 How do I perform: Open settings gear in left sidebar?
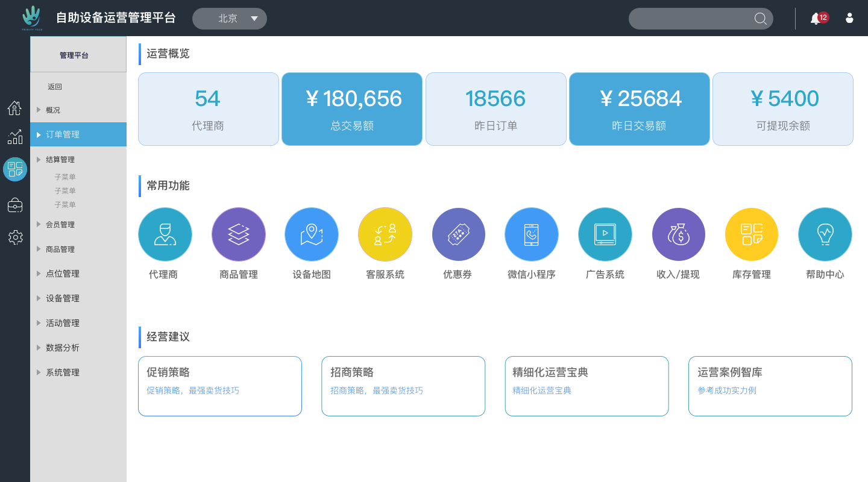tap(15, 237)
